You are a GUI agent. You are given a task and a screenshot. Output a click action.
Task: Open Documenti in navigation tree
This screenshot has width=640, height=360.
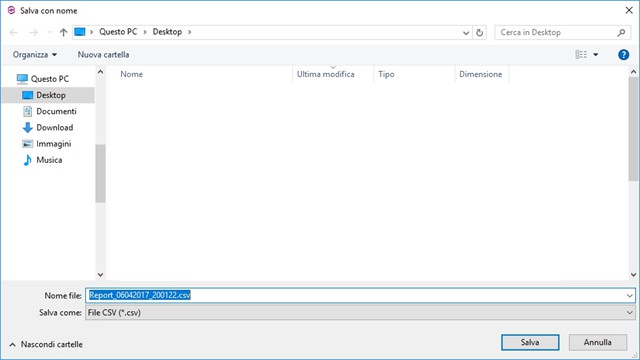point(56,111)
